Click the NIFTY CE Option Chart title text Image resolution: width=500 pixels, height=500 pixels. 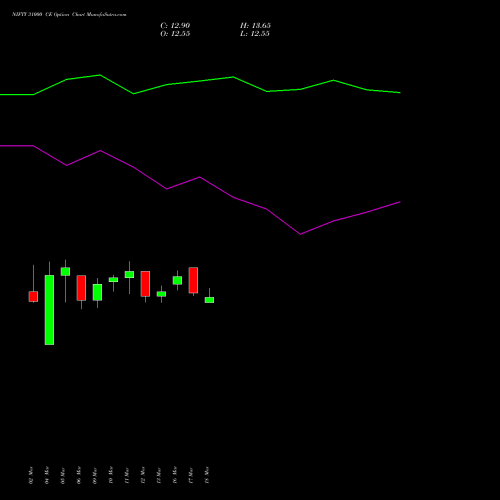pos(69,14)
